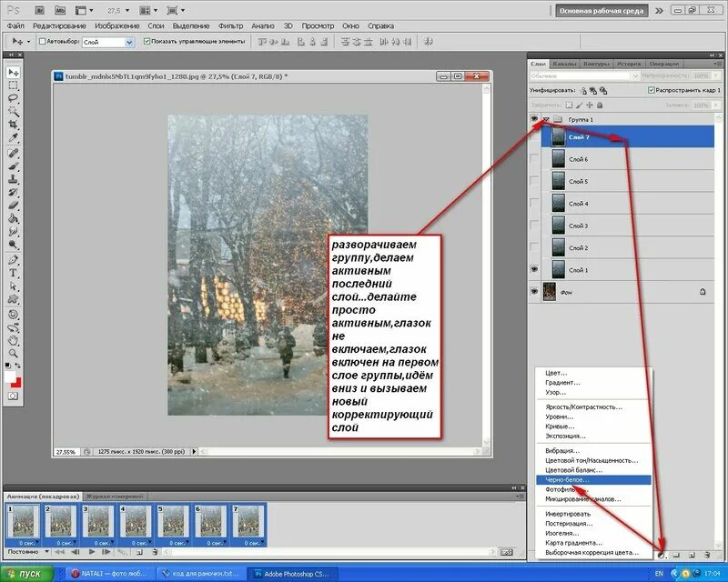728x582 pixels.
Task: Select the Pen tool
Action: tap(13, 260)
